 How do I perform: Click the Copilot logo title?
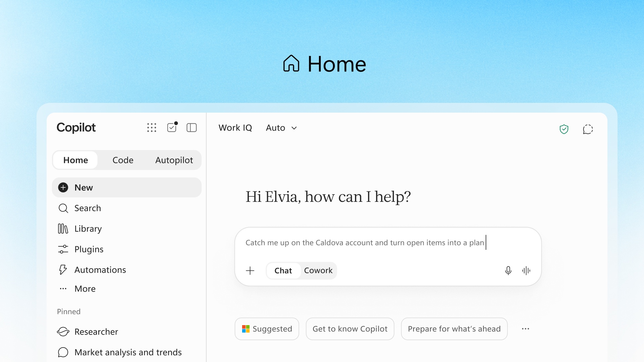(76, 128)
